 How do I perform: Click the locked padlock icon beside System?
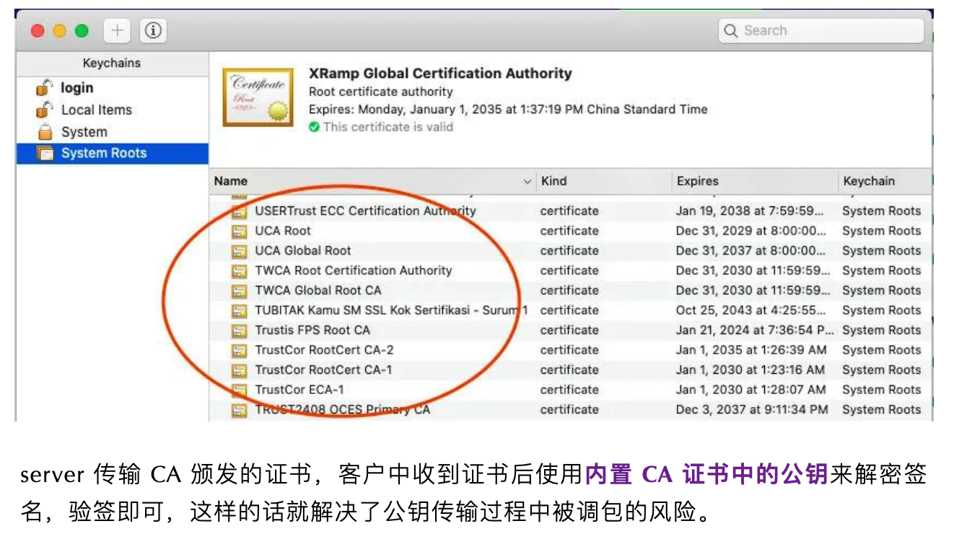coord(45,132)
